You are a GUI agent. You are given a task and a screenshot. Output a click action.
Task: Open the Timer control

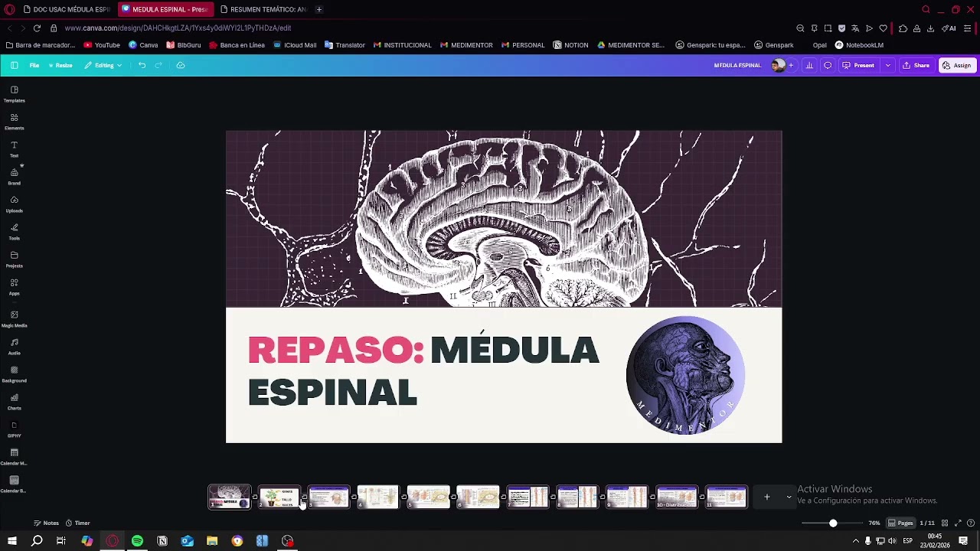click(x=77, y=523)
